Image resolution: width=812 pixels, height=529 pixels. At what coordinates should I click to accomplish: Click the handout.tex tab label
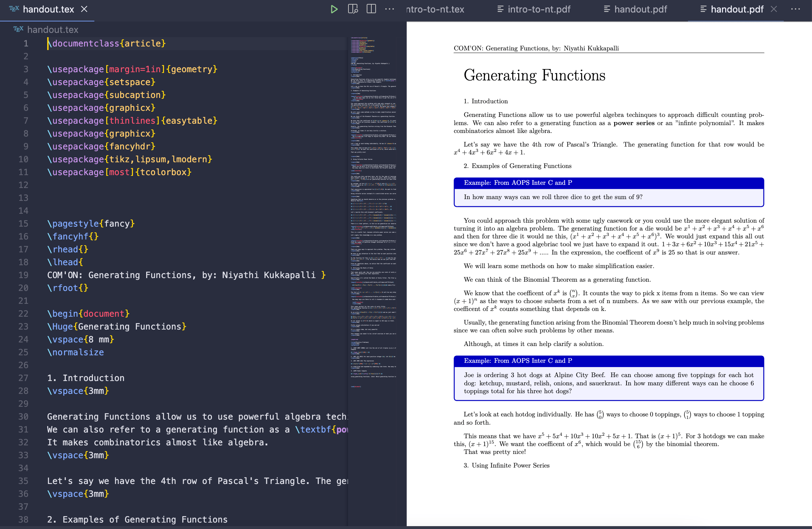[48, 9]
